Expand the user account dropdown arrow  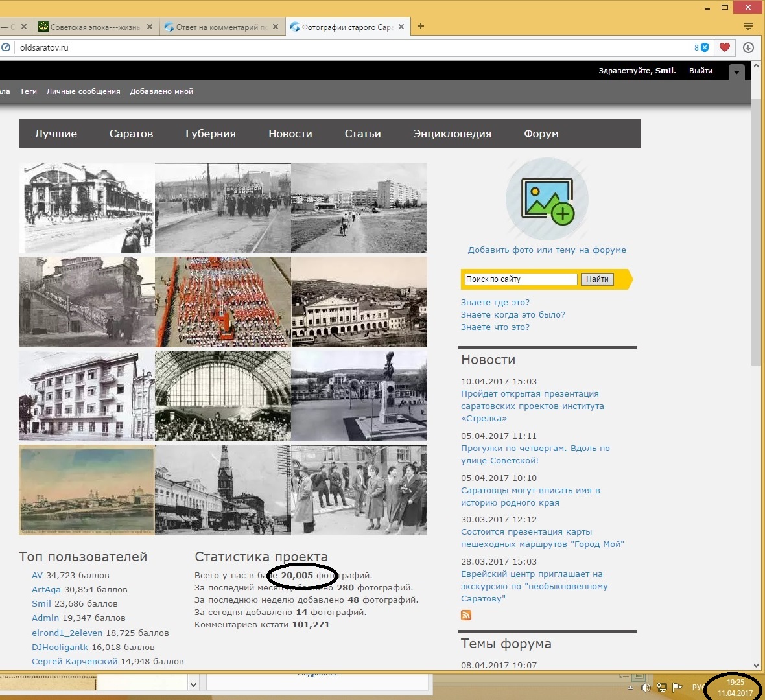[x=736, y=73]
